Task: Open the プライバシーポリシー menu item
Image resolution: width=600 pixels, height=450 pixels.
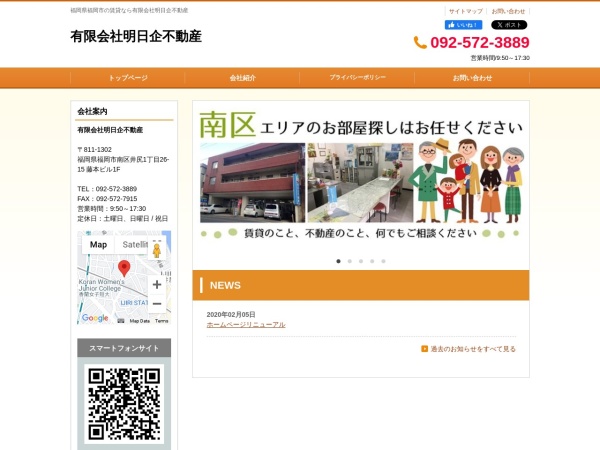Action: click(357, 78)
